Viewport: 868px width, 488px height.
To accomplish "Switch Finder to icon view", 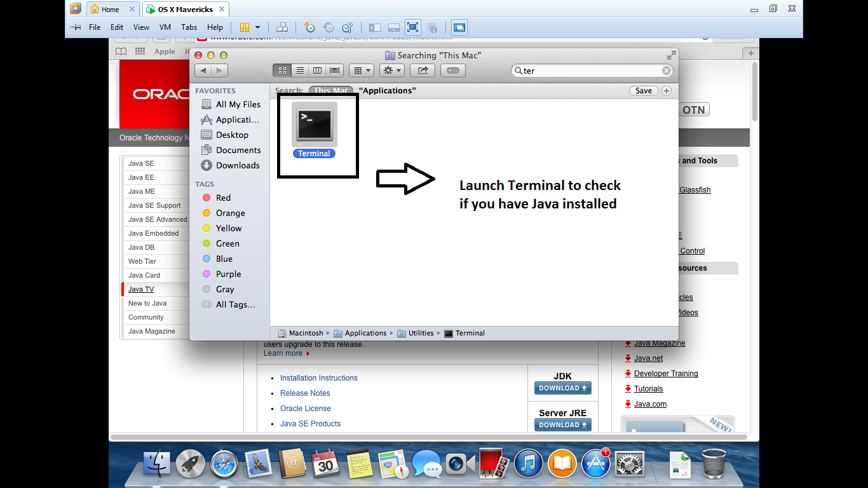I will 282,71.
